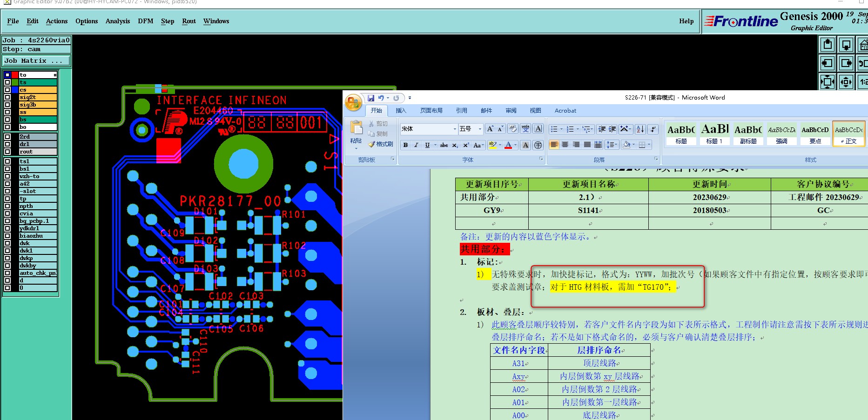Save the Word document via quick access
The height and width of the screenshot is (420, 868).
pyautogui.click(x=371, y=98)
